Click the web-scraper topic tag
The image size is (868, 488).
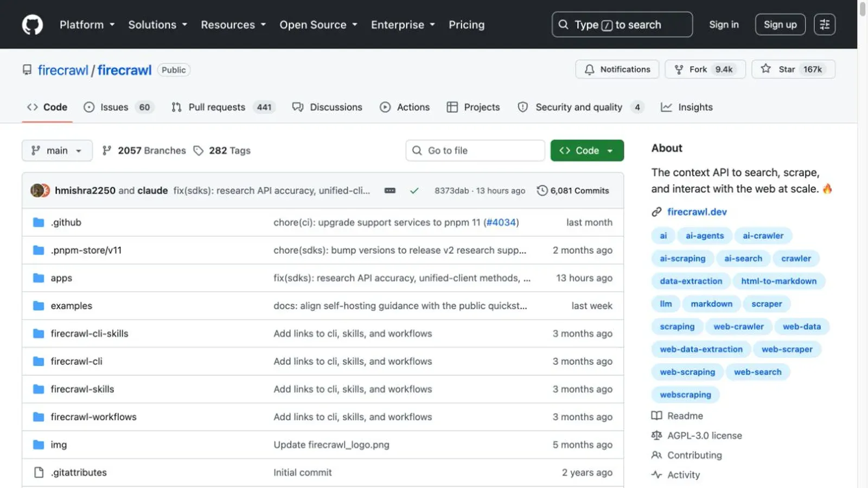pos(787,349)
